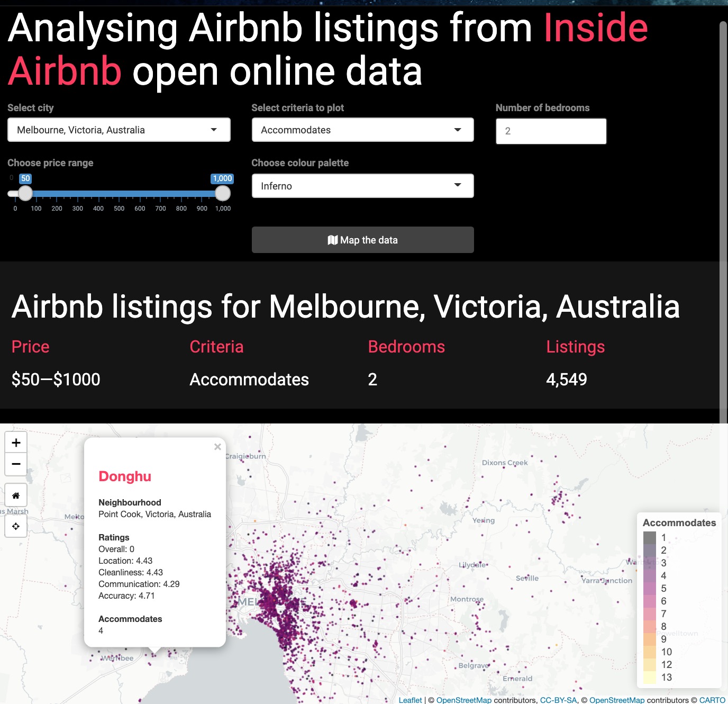Open the Select city dropdown
The height and width of the screenshot is (704, 728).
[x=119, y=130]
